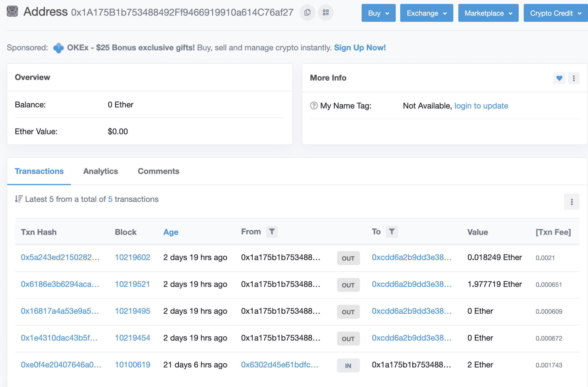Click the OKEx sponsor logo icon
Image resolution: width=588 pixels, height=387 pixels.
tap(58, 48)
